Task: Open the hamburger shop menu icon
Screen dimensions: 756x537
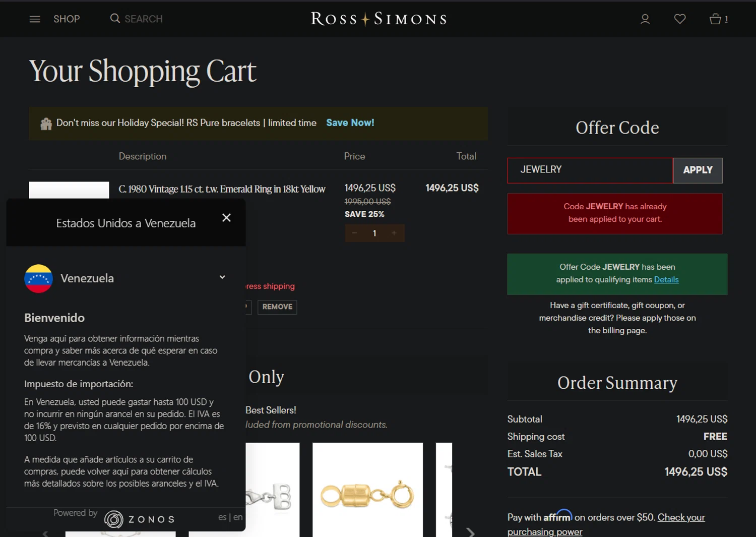Action: coord(35,19)
